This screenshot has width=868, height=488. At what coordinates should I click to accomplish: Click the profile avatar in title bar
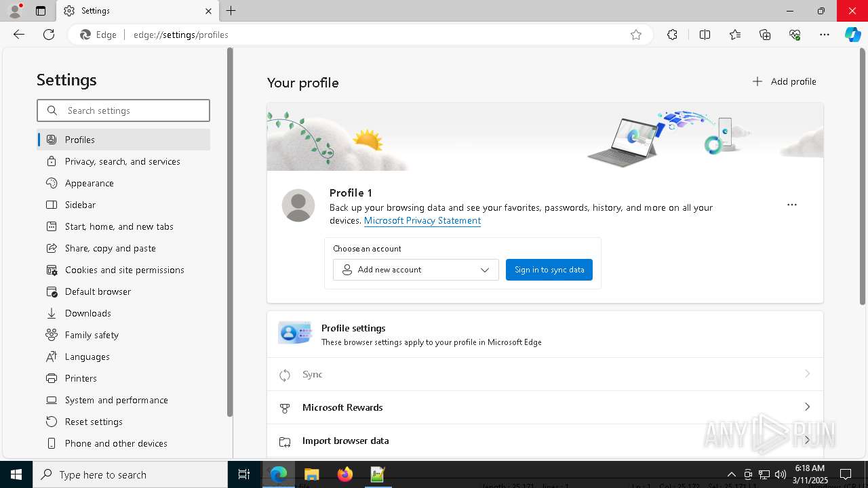coord(15,11)
